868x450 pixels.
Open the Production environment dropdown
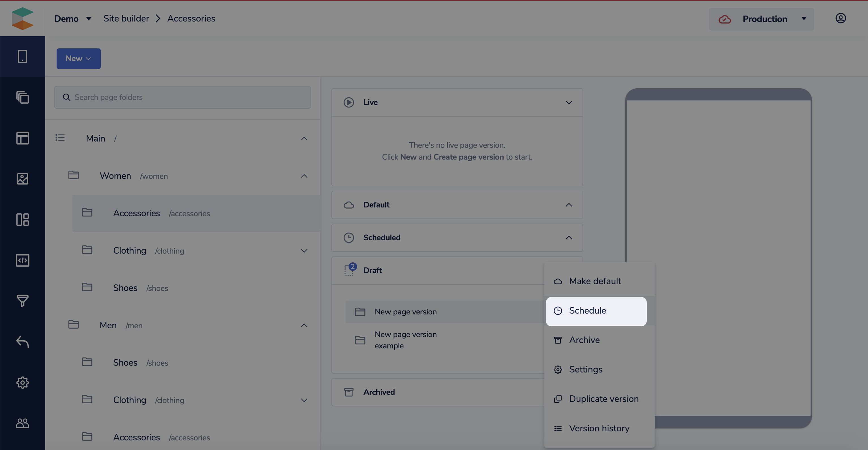[761, 19]
